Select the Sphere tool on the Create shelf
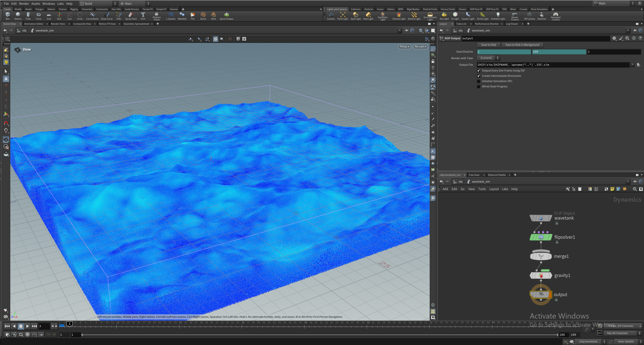Image resolution: width=644 pixels, height=345 pixels. pos(18,16)
